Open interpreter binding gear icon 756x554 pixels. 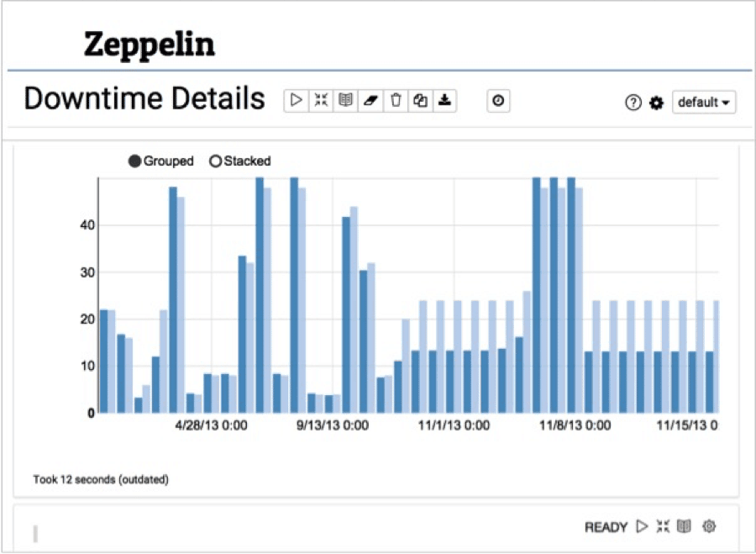point(656,103)
